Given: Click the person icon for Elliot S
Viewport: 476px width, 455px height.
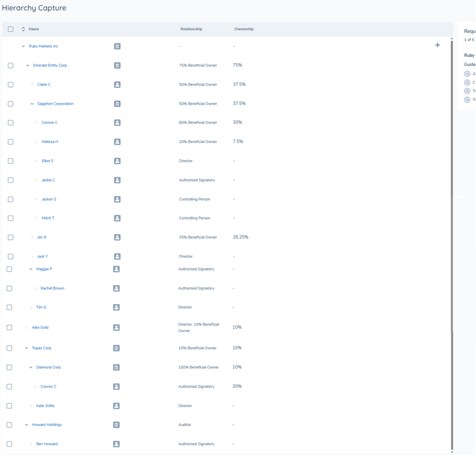Looking at the screenshot, I should pos(117,161).
